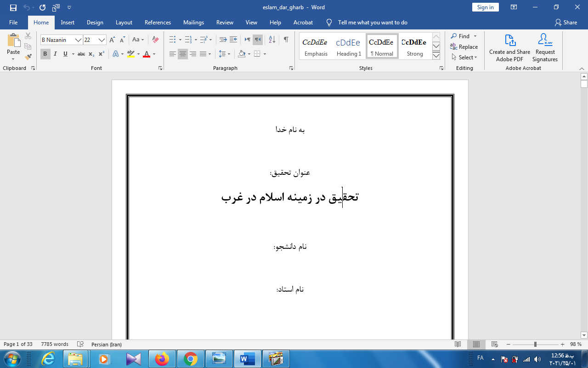Expand the Styles gallery
Viewport: 588px width, 368px height.
[x=436, y=56]
